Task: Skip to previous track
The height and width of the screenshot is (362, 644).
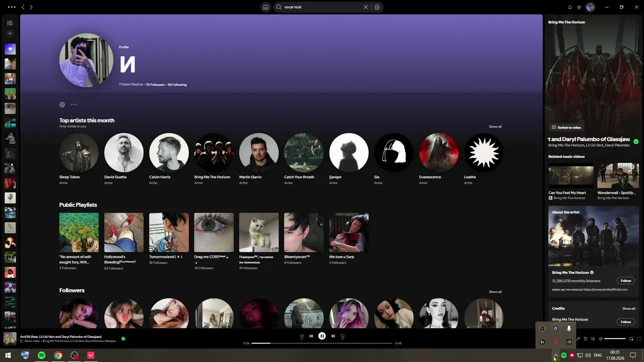Action: click(311, 336)
